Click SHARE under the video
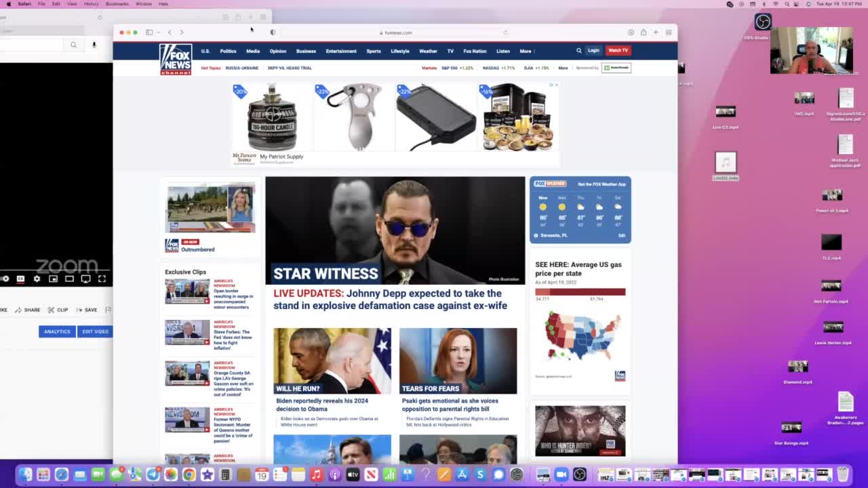The height and width of the screenshot is (488, 868). click(x=28, y=310)
